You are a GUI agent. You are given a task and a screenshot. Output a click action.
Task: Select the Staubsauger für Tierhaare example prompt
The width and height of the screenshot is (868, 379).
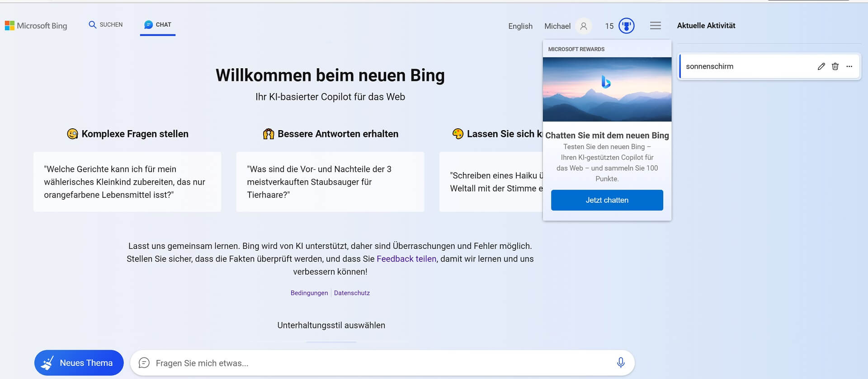(x=330, y=182)
